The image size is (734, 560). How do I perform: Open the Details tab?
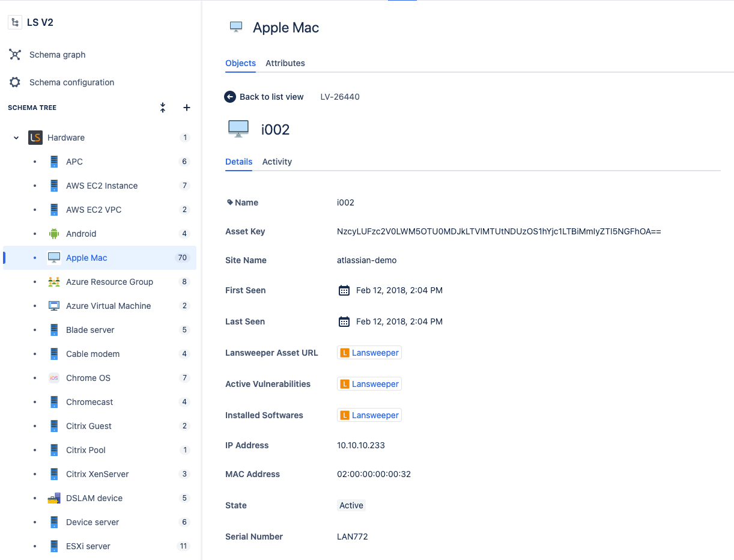[x=238, y=162]
